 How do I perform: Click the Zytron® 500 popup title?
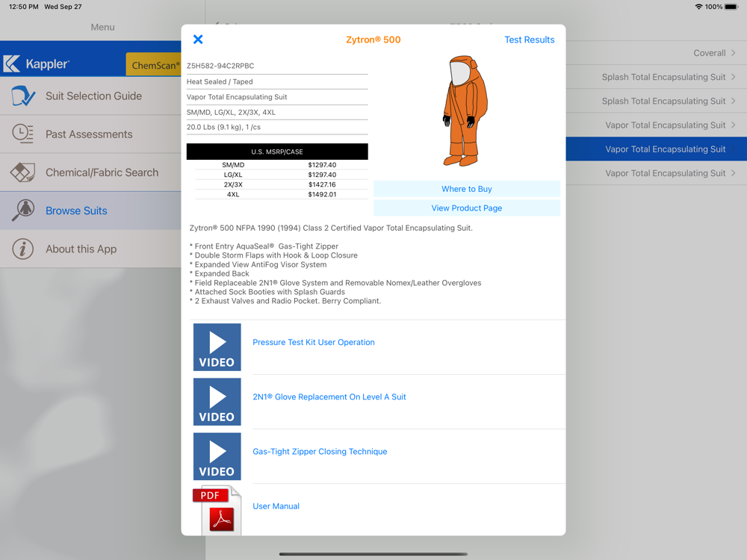coord(373,40)
